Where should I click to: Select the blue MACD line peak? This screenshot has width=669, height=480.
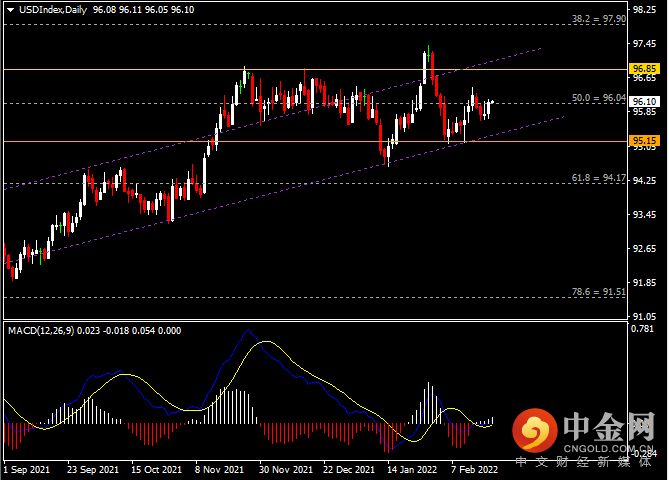pyautogui.click(x=248, y=330)
